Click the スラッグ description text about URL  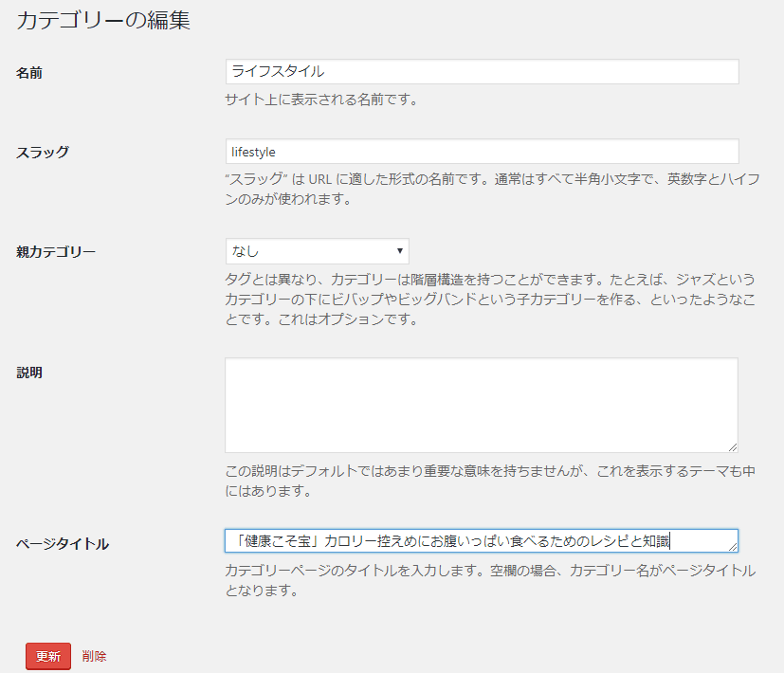pos(491,189)
